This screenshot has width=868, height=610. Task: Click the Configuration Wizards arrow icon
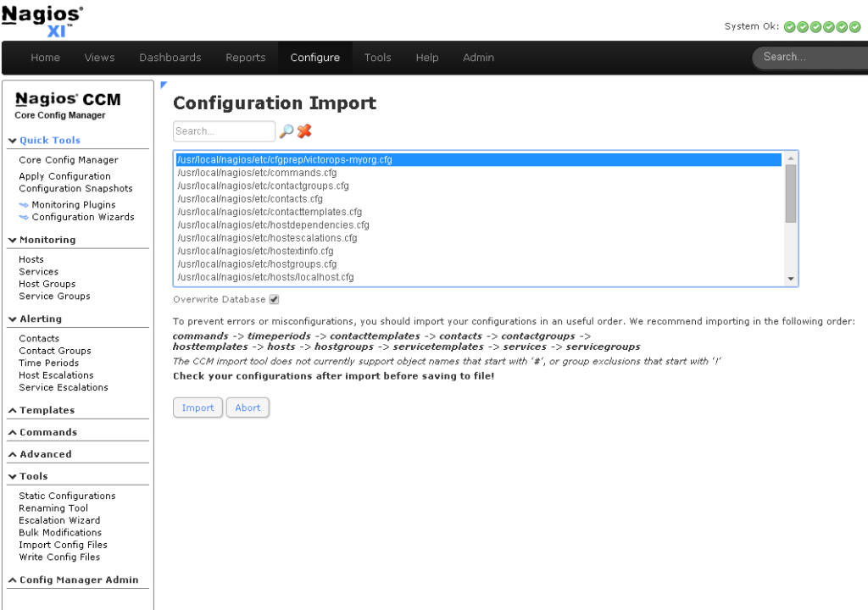coord(25,217)
